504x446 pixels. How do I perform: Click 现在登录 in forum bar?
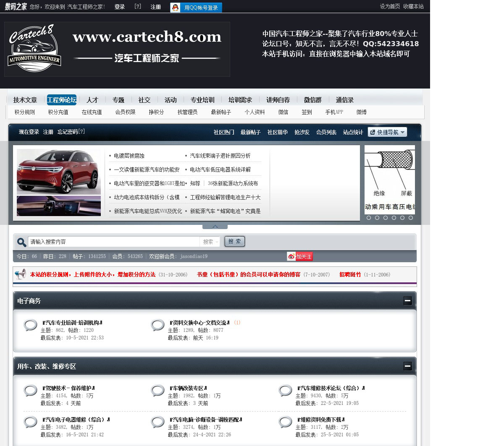point(29,132)
